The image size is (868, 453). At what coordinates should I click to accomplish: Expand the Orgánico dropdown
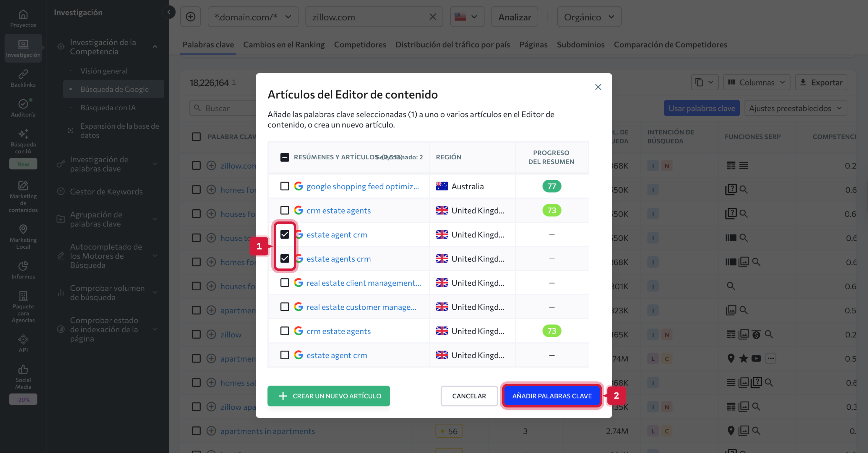(589, 17)
